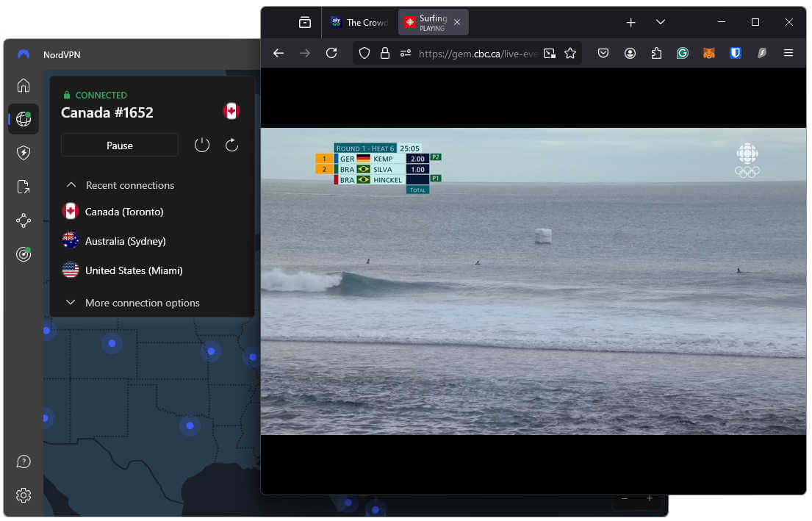Select the globe VPN servers sidebar icon
The width and height of the screenshot is (812, 521).
(x=24, y=119)
